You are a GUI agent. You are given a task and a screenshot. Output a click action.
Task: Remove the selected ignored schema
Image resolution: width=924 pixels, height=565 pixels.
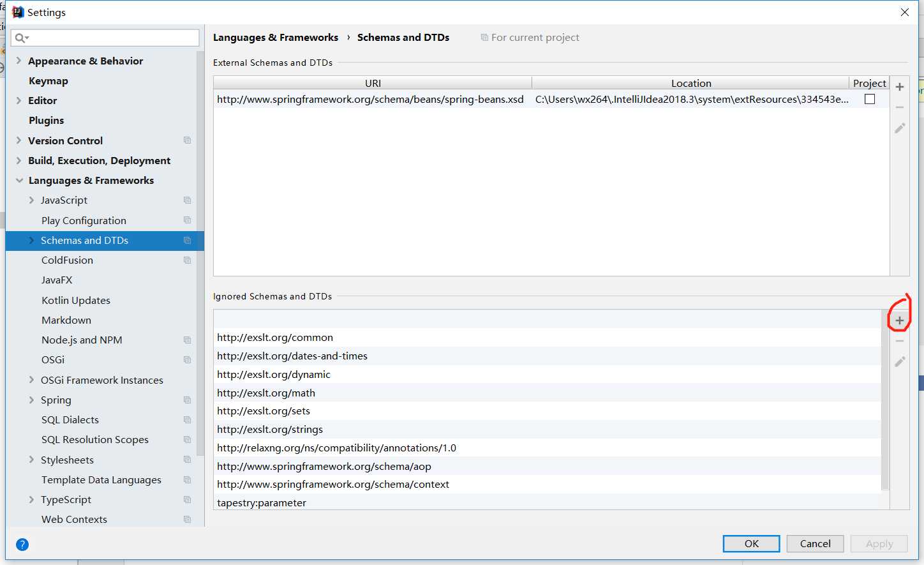900,341
